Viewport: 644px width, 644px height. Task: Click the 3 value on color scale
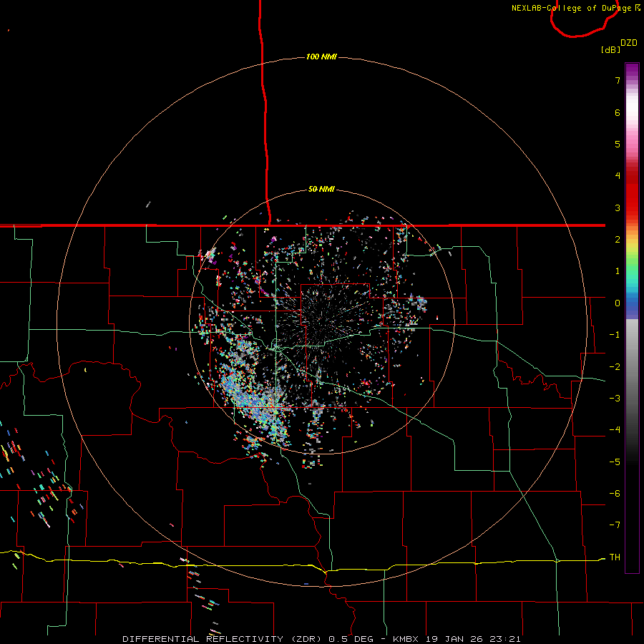[618, 208]
